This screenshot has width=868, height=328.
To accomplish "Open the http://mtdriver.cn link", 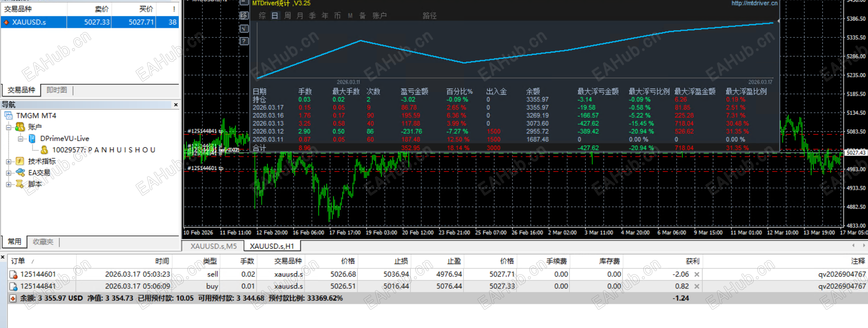I will [754, 3].
